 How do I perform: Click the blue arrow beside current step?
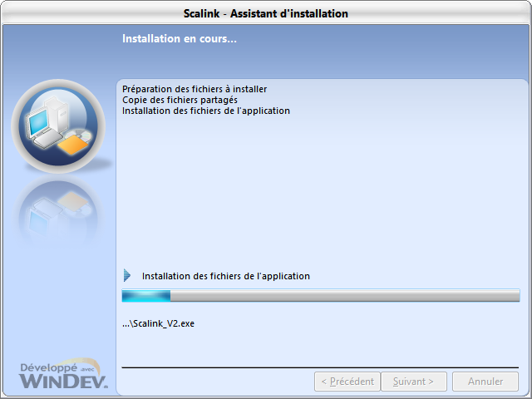click(x=127, y=276)
